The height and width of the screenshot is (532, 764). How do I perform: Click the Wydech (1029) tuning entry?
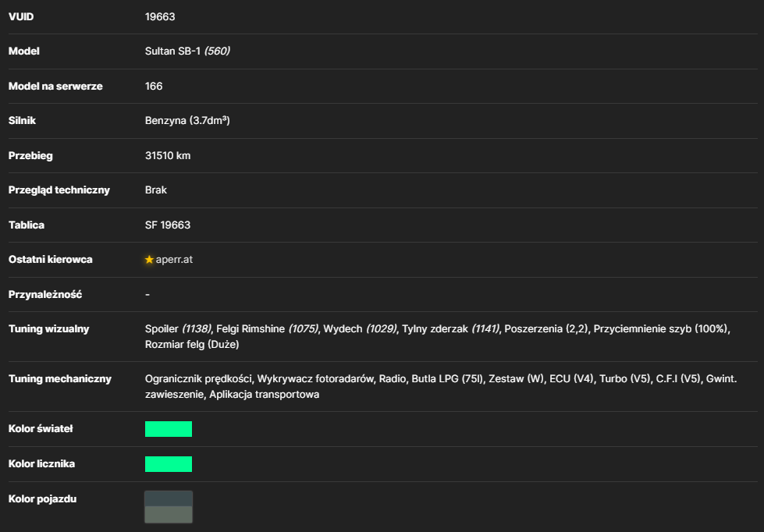pos(360,329)
